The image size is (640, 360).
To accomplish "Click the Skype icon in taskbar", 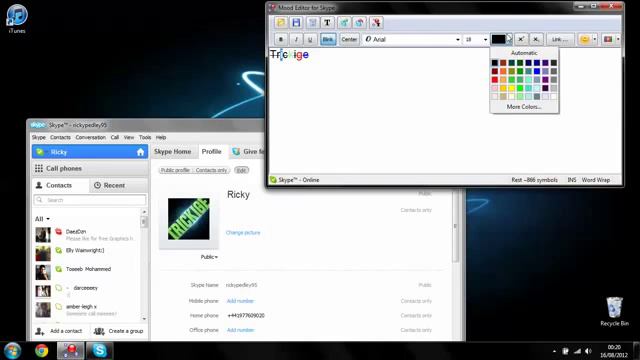I will pos(100,351).
